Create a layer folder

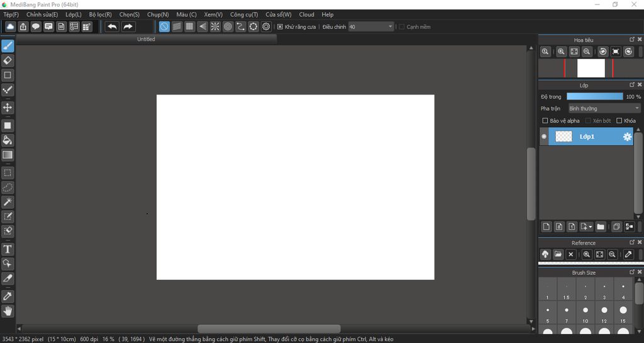(601, 227)
